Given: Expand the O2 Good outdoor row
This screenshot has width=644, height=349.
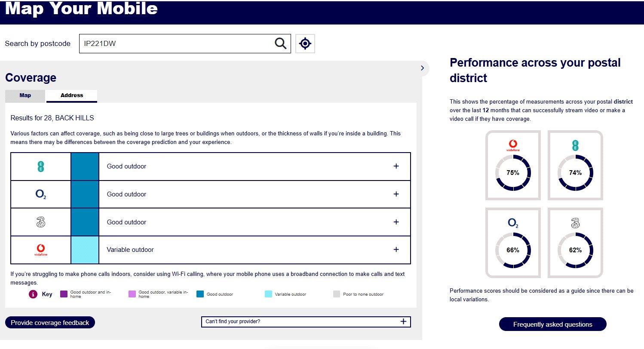Looking at the screenshot, I should pos(396,194).
